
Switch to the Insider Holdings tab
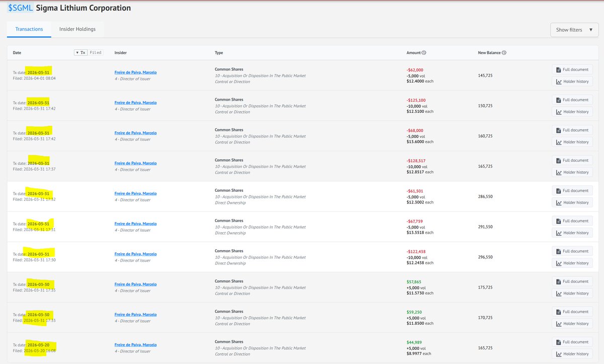tap(78, 29)
